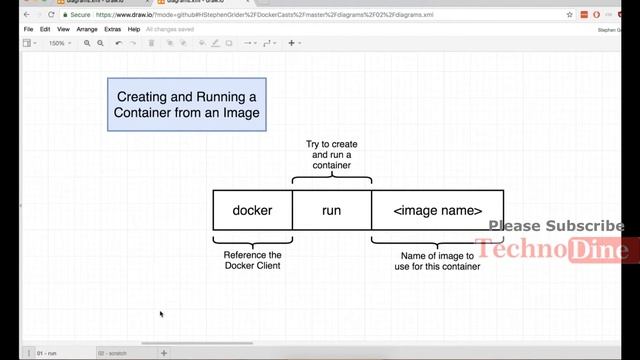The image size is (640, 360).
Task: Select the 'run' box in the diagram
Action: [x=331, y=210]
